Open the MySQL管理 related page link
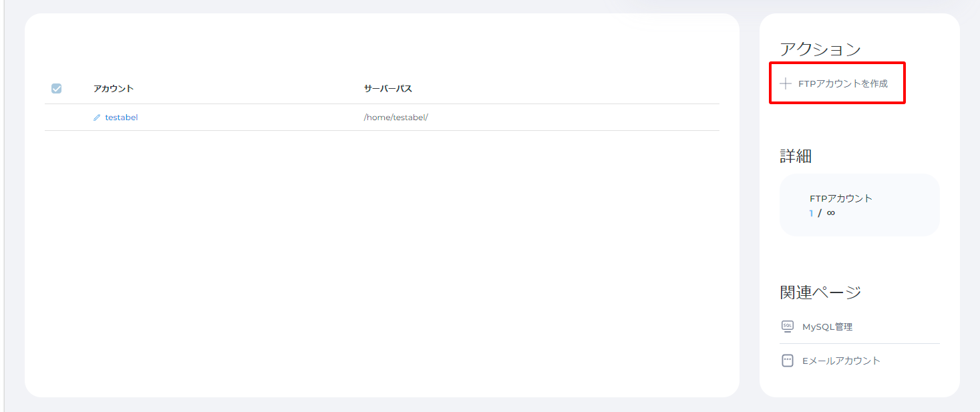980x412 pixels. pos(827,327)
